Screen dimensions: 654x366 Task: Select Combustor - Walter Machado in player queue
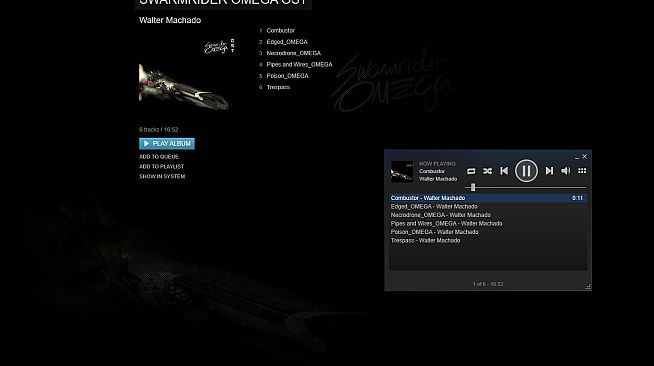pos(488,198)
